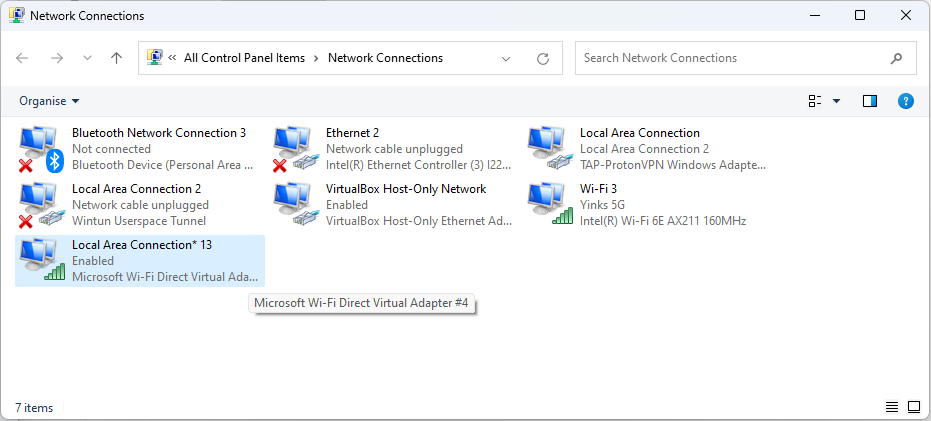Screen dimensions: 931x421
Task: Select the Bluetooth Network Connection 3 adapter icon
Action: coord(40,149)
